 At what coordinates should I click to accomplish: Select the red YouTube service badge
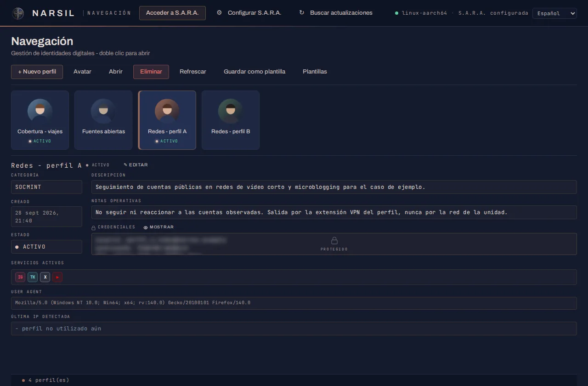57,277
